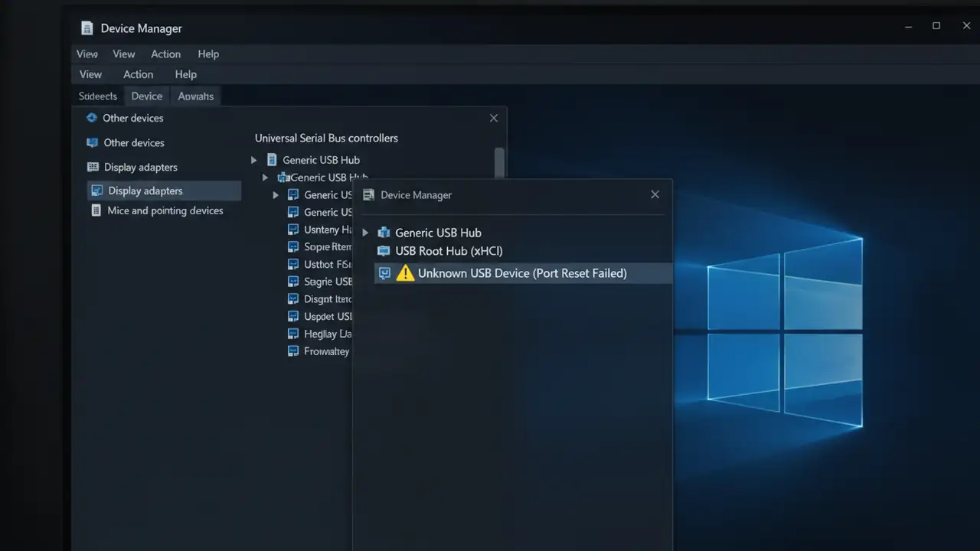Switch to the Device tab
Image resolution: width=980 pixels, height=551 pixels.
point(146,96)
